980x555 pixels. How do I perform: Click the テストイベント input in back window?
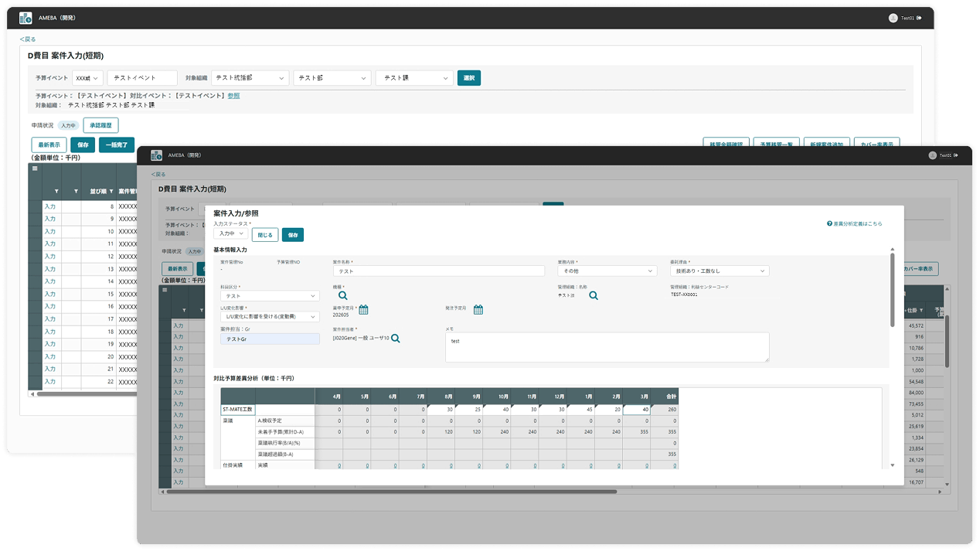click(142, 78)
